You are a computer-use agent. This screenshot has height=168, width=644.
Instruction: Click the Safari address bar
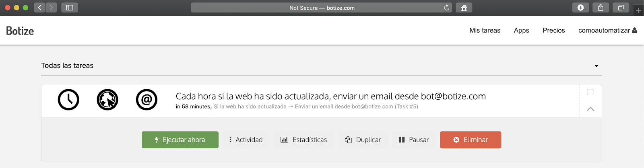point(321,8)
